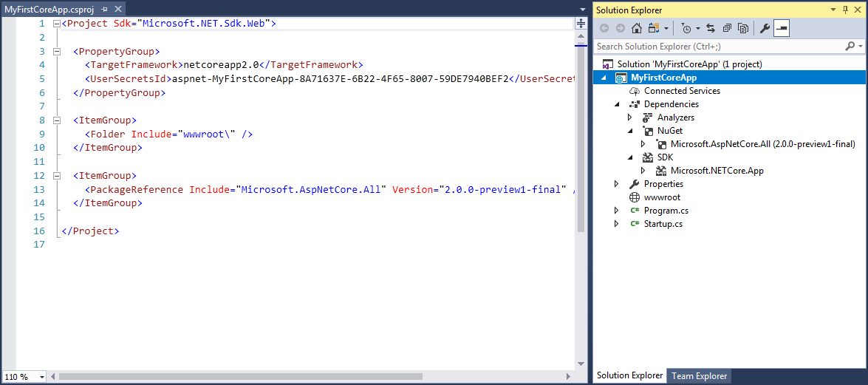The image size is (868, 385).
Task: Click the NuGet package icon
Action: pyautogui.click(x=648, y=131)
